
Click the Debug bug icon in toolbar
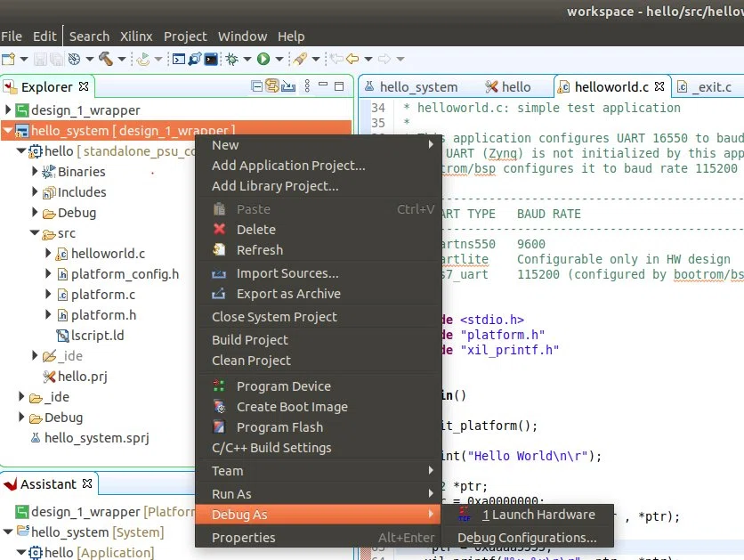(x=232, y=59)
